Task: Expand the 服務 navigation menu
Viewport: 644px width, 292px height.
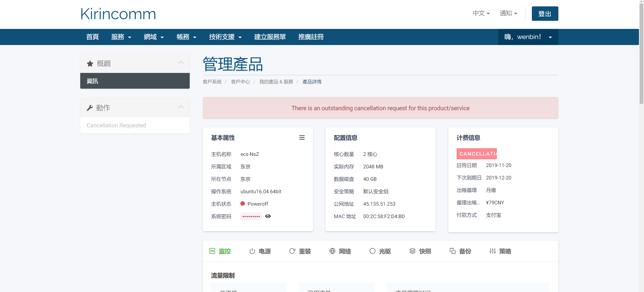Action: tap(121, 37)
